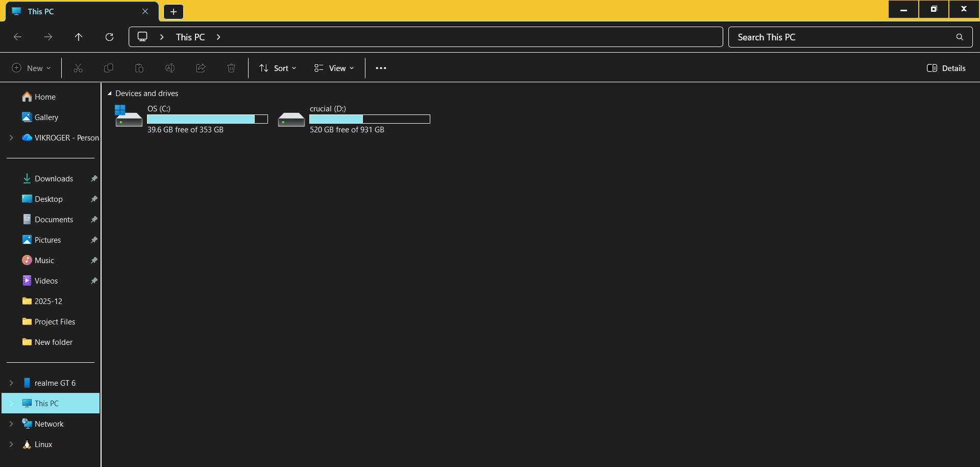Open the New item menu button
This screenshot has width=980, height=467.
pos(31,68)
